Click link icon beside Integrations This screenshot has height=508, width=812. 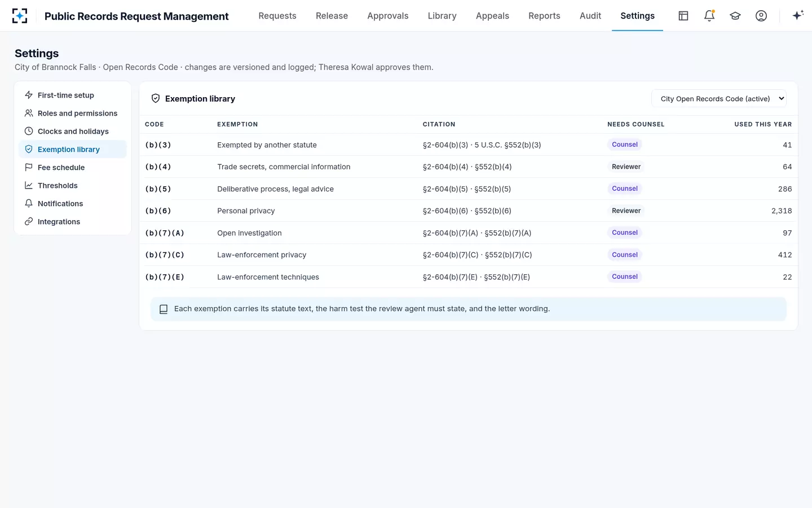click(x=29, y=221)
